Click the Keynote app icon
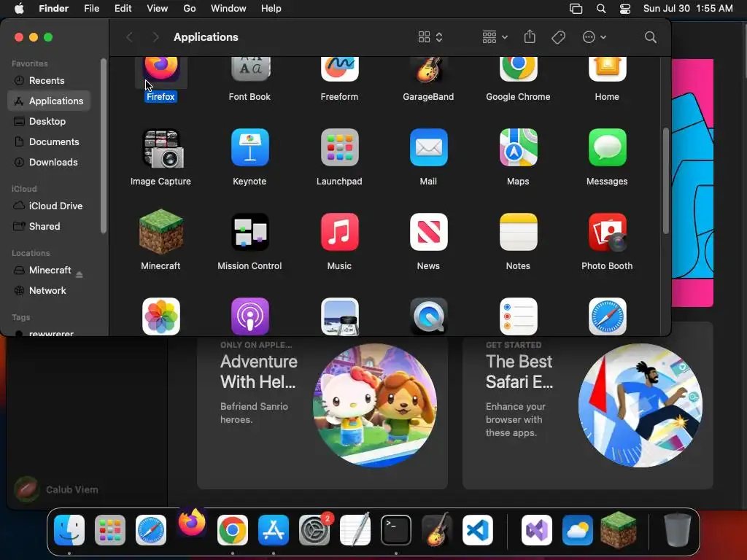747x560 pixels. tap(250, 147)
